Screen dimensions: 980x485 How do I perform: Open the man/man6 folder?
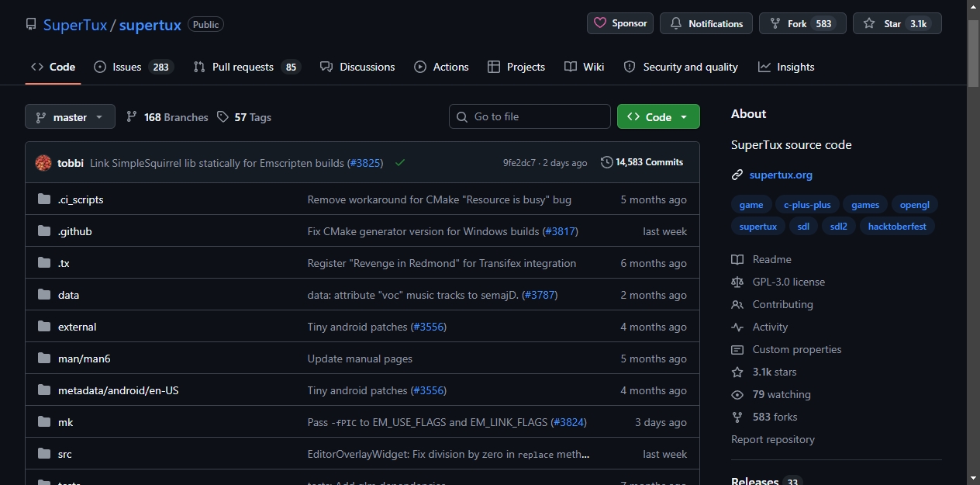pyautogui.click(x=85, y=359)
